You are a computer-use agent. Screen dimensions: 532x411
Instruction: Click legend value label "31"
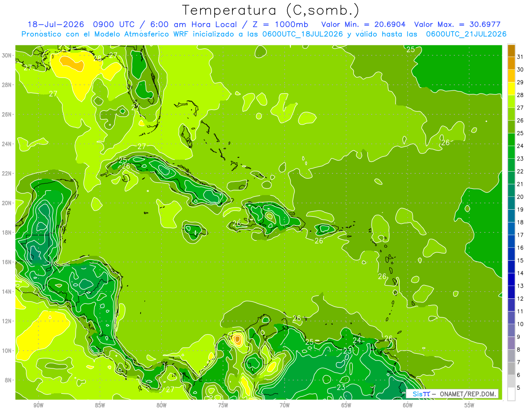point(520,57)
